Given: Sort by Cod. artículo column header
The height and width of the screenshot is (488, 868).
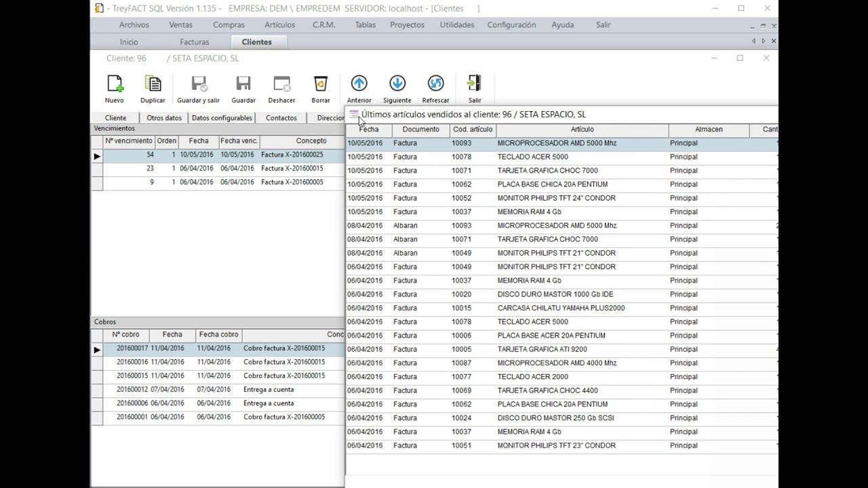Looking at the screenshot, I should tap(473, 129).
